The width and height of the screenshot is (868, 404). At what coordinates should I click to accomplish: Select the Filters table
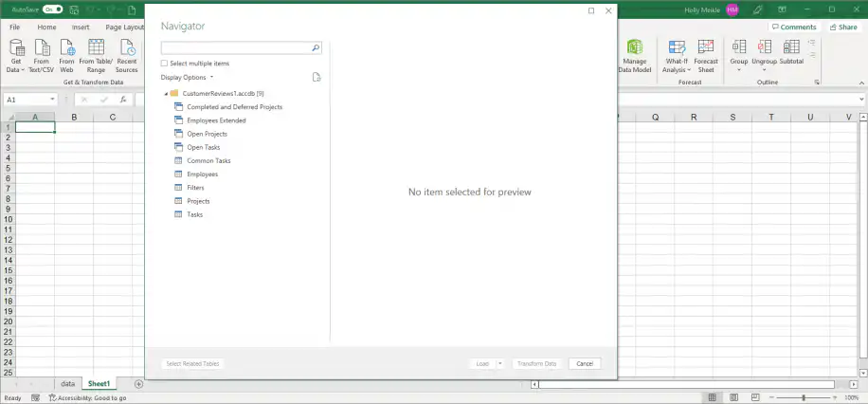click(x=195, y=188)
